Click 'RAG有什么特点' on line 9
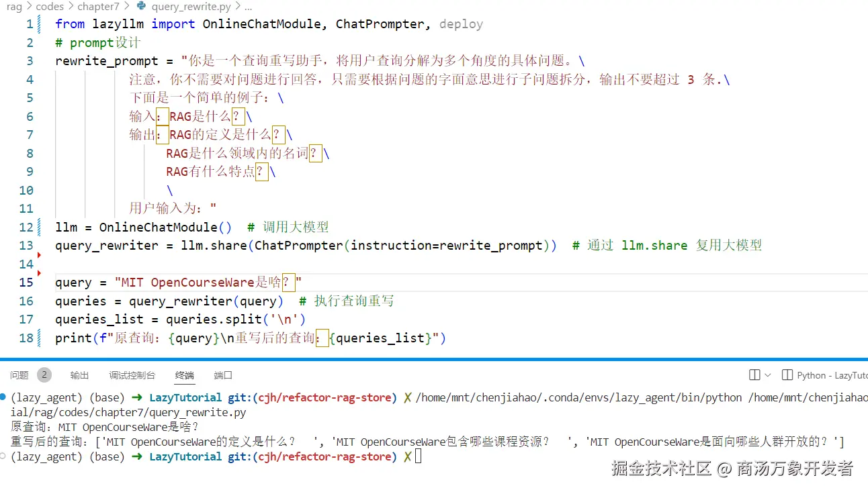 tap(211, 171)
